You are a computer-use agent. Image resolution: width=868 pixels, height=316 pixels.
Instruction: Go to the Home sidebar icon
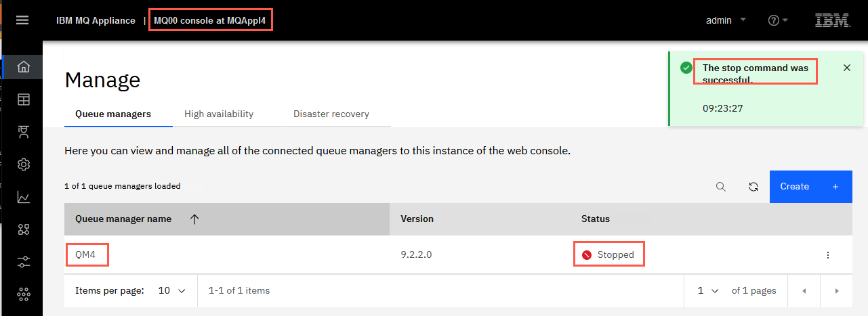[x=24, y=67]
